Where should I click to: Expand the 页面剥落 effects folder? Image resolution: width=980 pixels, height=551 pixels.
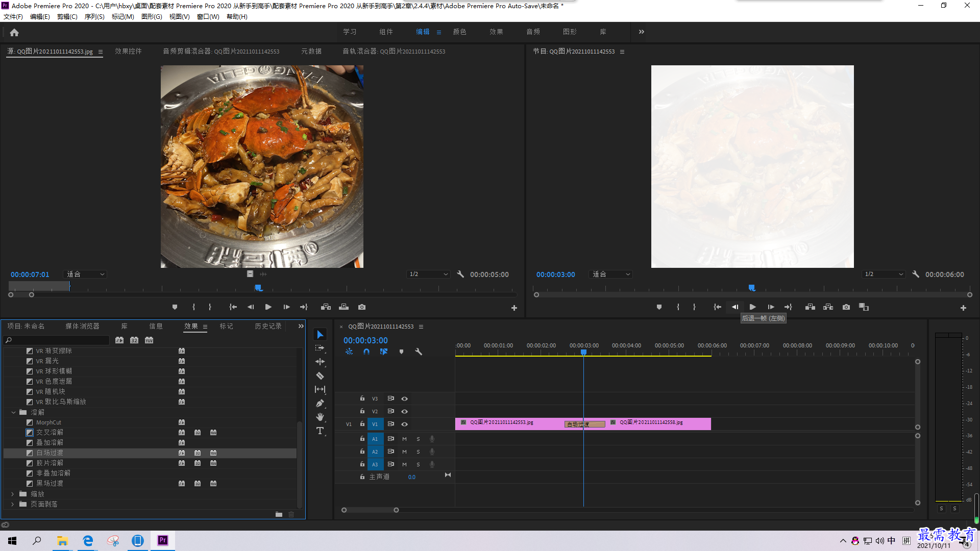coord(12,504)
